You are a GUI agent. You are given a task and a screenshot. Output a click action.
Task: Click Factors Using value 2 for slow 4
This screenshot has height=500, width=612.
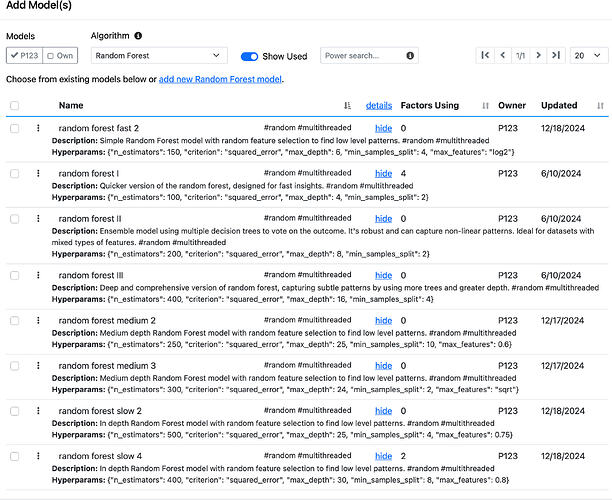(403, 456)
